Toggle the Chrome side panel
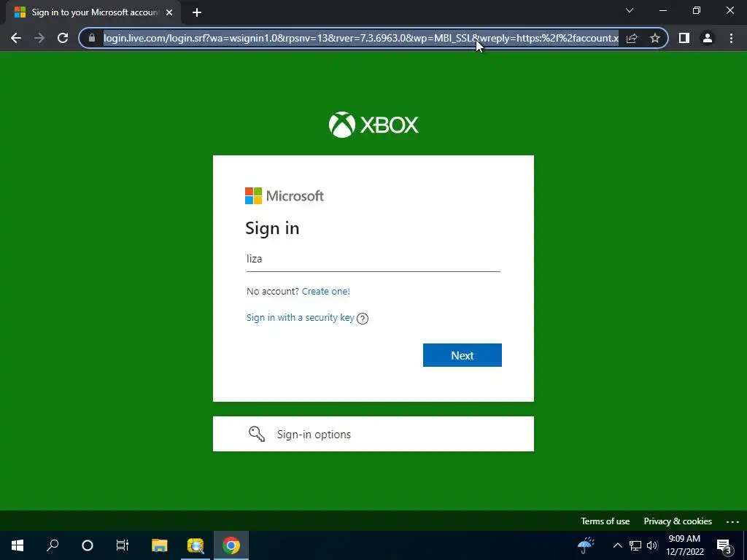Image resolution: width=747 pixels, height=560 pixels. pyautogui.click(x=684, y=38)
